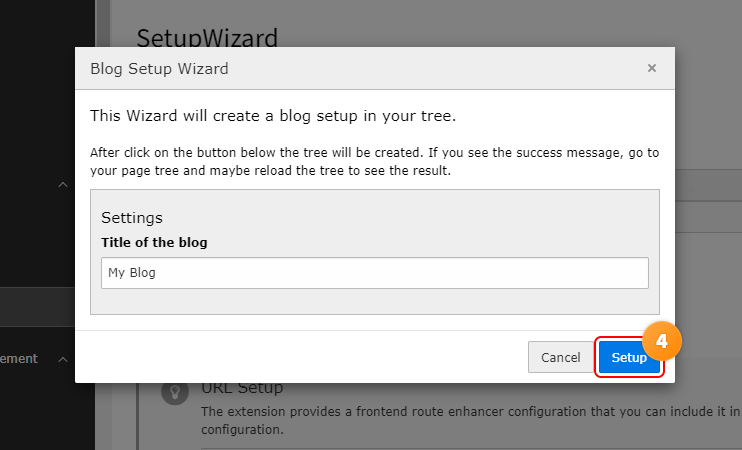Click the blue Setup button

click(629, 357)
